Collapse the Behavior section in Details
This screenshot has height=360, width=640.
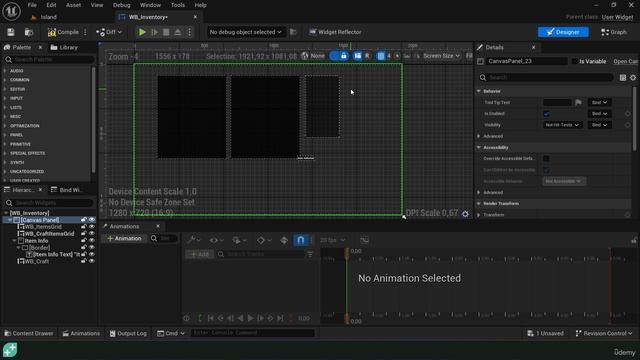[x=479, y=91]
